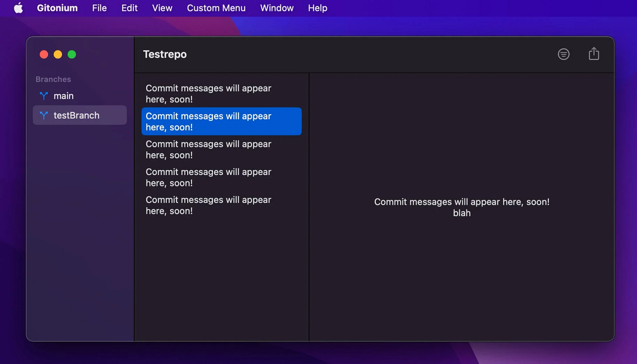Open the File menu
Screen dimensions: 637x364
pos(99,8)
